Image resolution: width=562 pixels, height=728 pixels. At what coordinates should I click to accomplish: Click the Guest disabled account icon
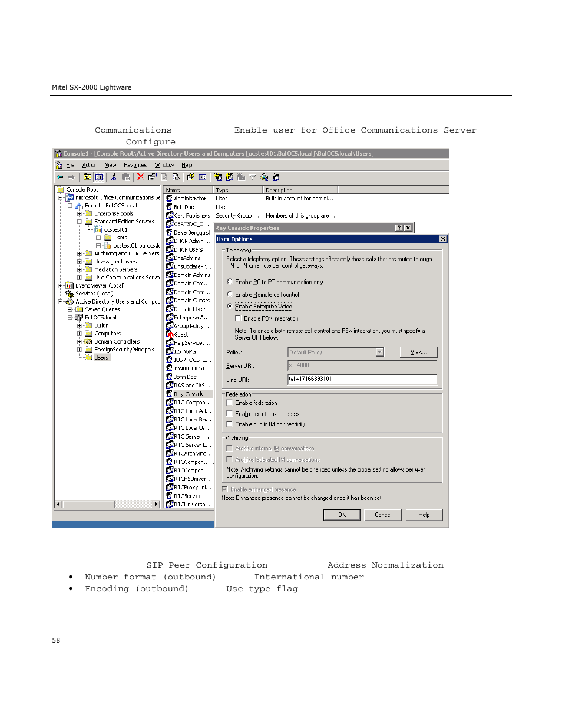(169, 334)
